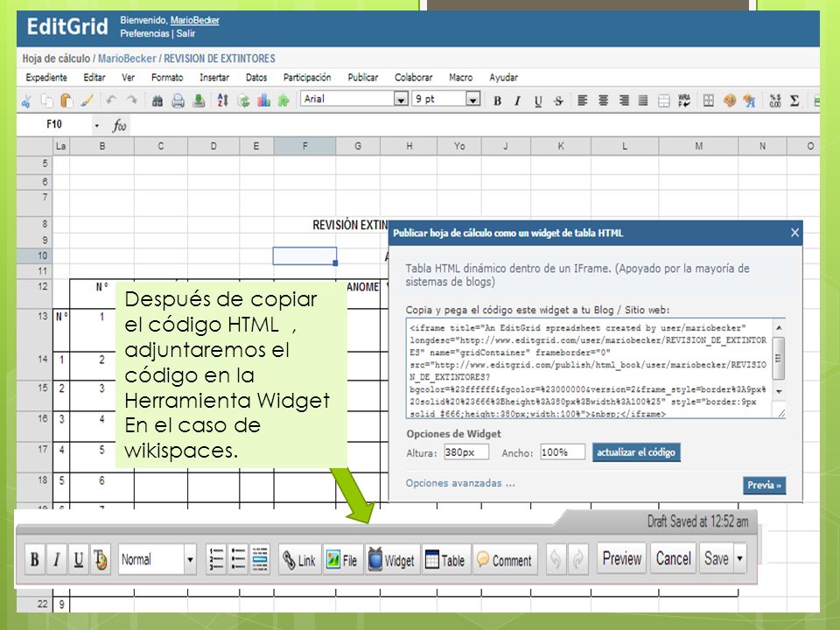
Task: Open Find with the binoculars icon
Action: (x=157, y=100)
